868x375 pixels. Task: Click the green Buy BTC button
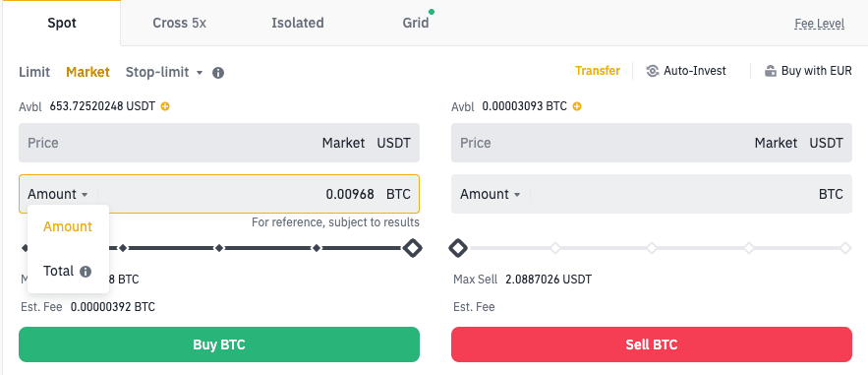click(x=219, y=344)
